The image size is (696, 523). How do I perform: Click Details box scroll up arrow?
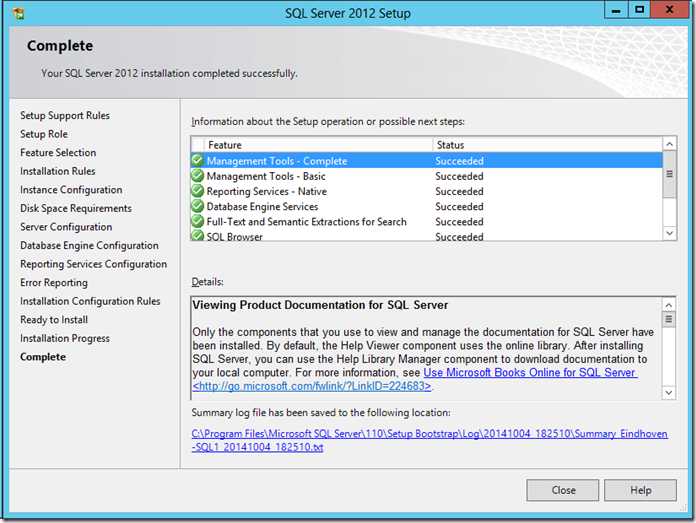point(669,305)
